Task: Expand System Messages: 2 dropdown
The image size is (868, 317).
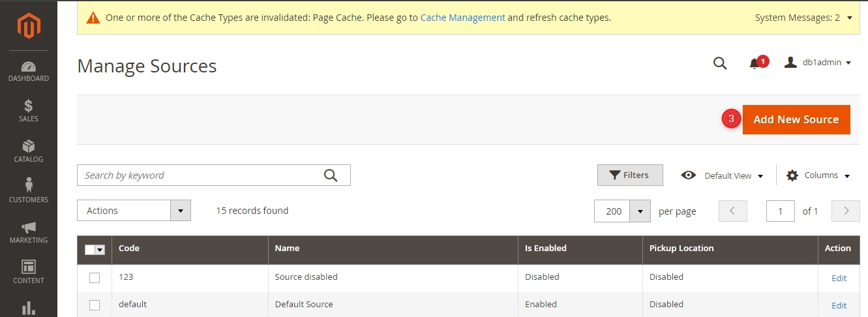Action: point(803,18)
